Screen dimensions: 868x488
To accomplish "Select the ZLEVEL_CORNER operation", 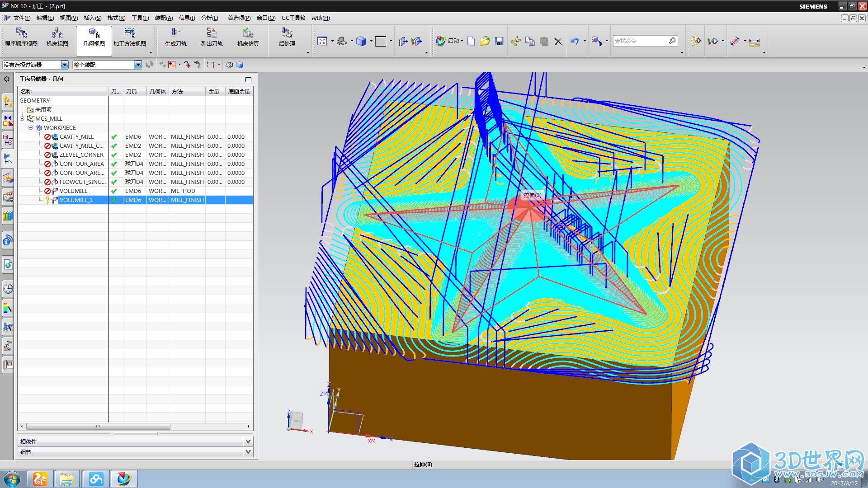I will (81, 155).
